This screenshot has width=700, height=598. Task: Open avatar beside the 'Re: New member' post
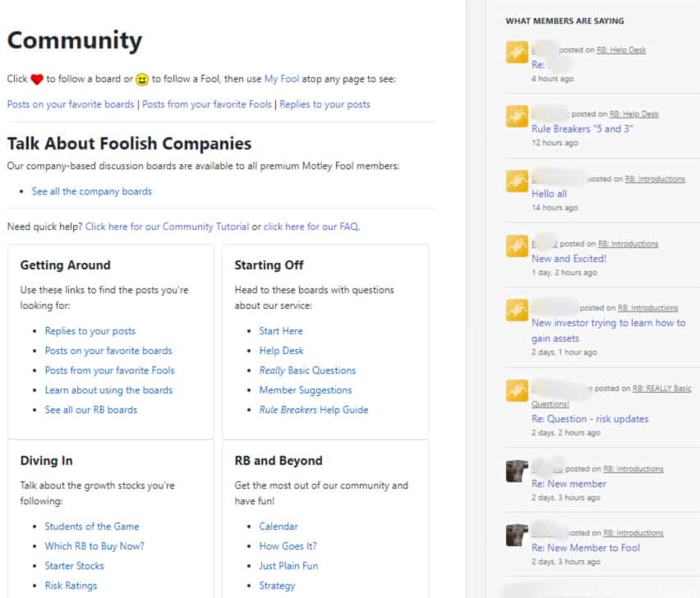(517, 471)
